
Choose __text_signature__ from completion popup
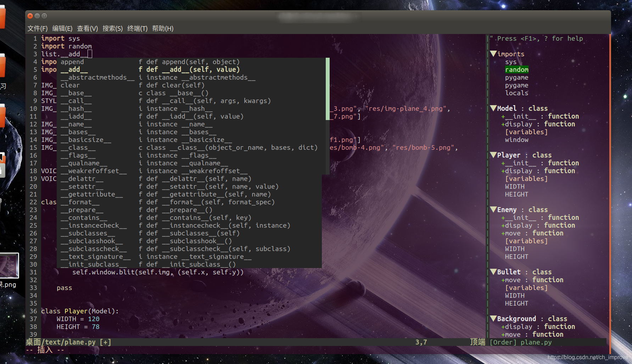[x=189, y=256]
